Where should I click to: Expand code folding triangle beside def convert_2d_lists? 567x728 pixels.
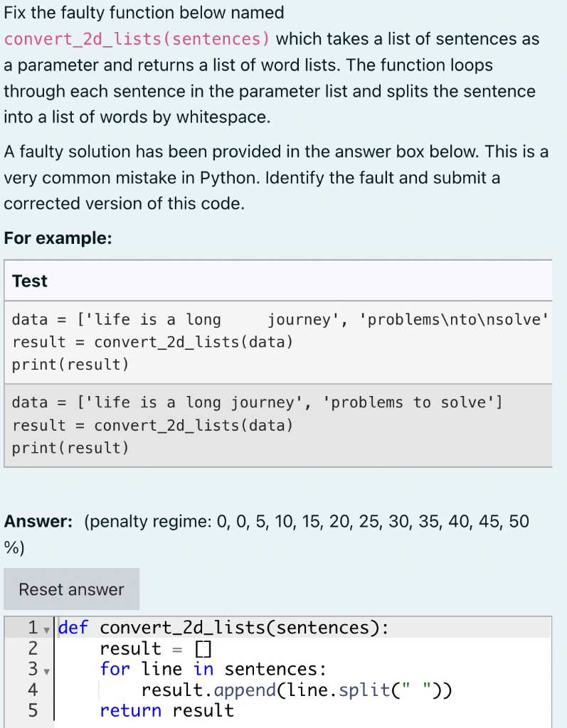click(45, 630)
